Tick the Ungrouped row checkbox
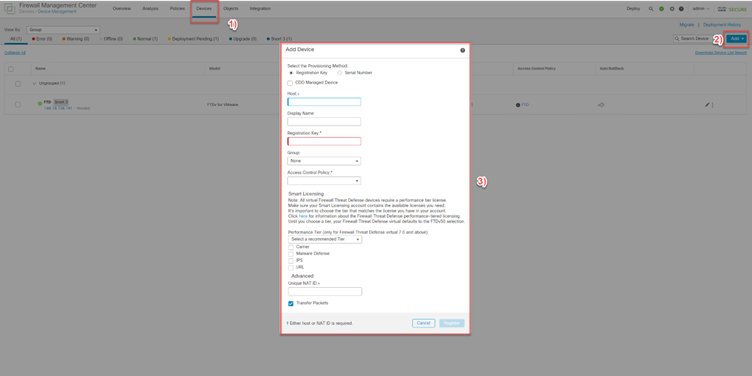The width and height of the screenshot is (752, 376). 18,83
